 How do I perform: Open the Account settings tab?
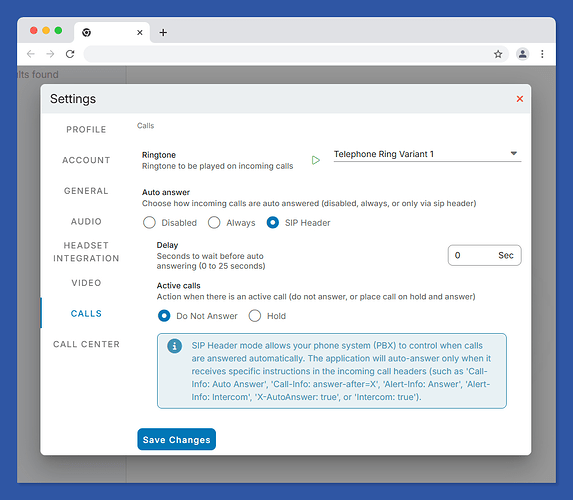click(86, 160)
